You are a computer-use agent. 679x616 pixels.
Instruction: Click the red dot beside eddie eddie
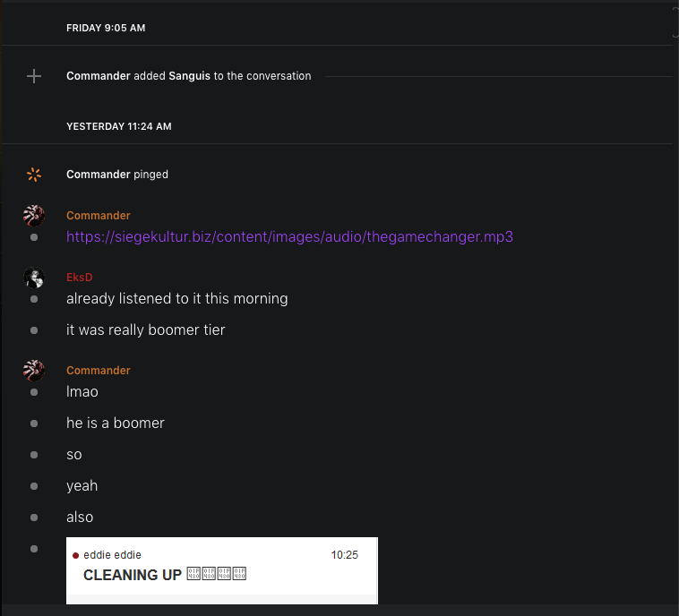click(75, 555)
